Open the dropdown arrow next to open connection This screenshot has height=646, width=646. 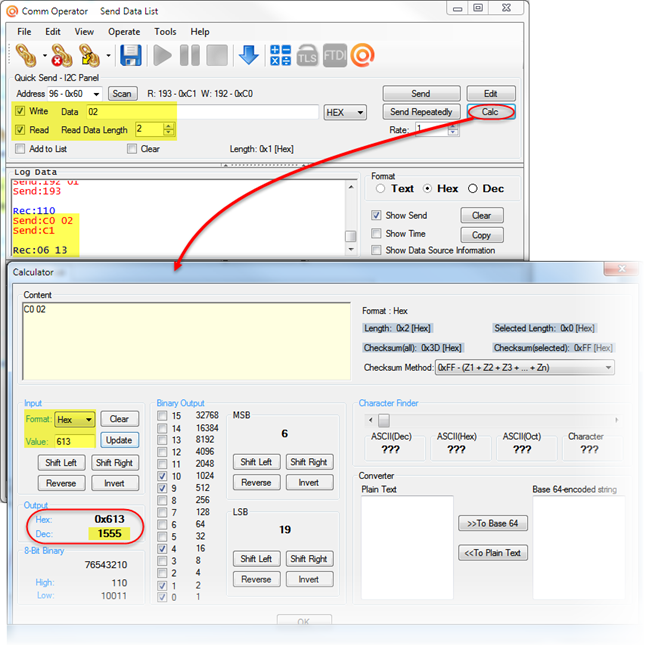pos(44,55)
